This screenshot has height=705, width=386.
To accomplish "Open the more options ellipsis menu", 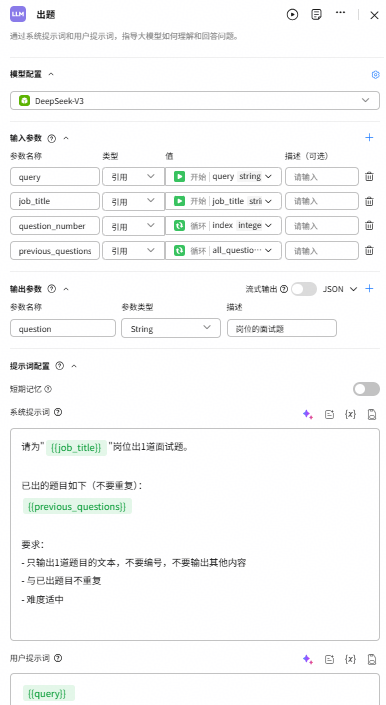I will (341, 13).
